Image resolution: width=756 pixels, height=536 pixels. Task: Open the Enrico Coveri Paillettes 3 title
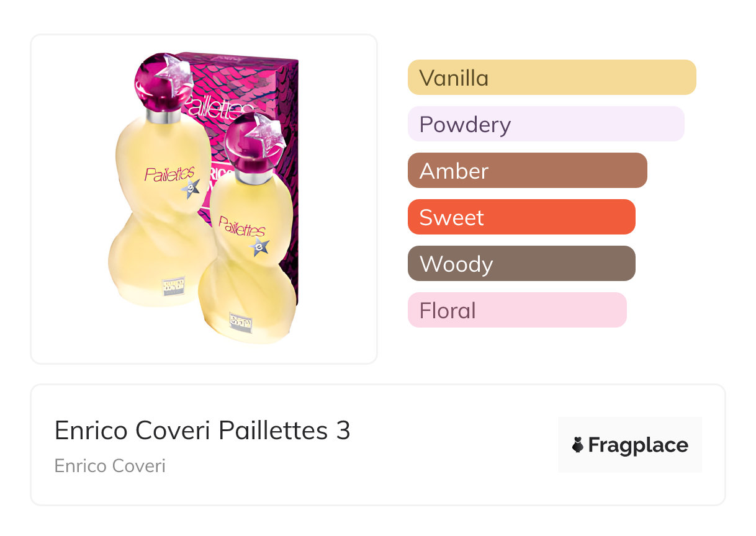click(202, 430)
